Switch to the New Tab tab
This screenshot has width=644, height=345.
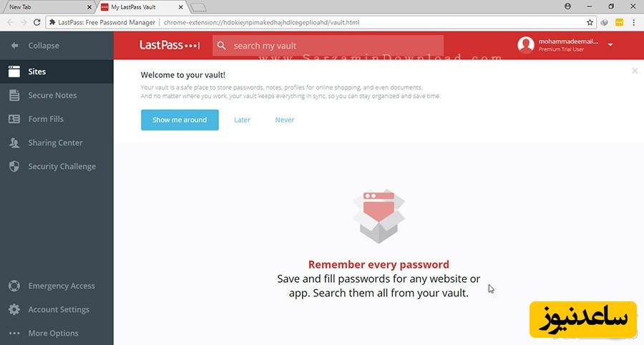[47, 7]
